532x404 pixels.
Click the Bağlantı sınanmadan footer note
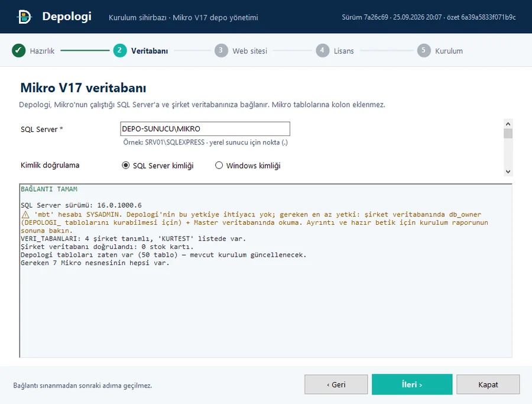point(82,386)
